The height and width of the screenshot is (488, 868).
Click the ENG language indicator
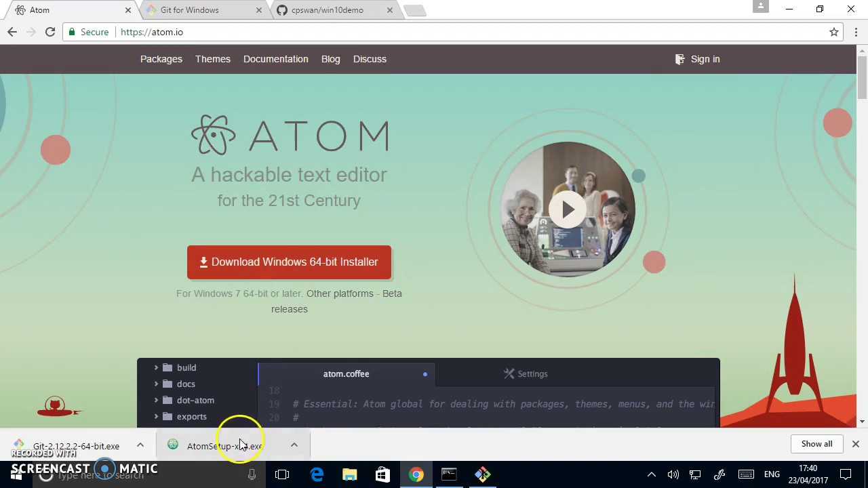pos(772,474)
